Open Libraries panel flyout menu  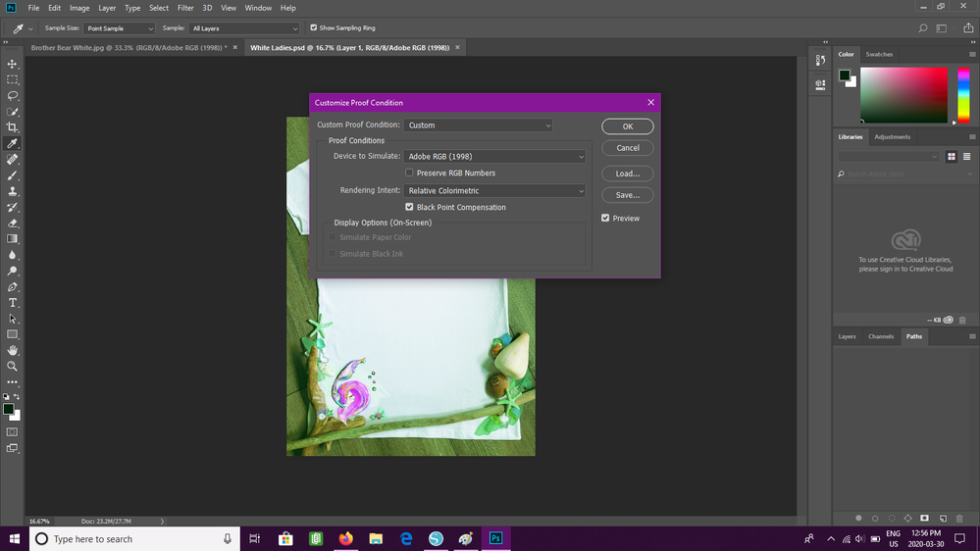[972, 137]
